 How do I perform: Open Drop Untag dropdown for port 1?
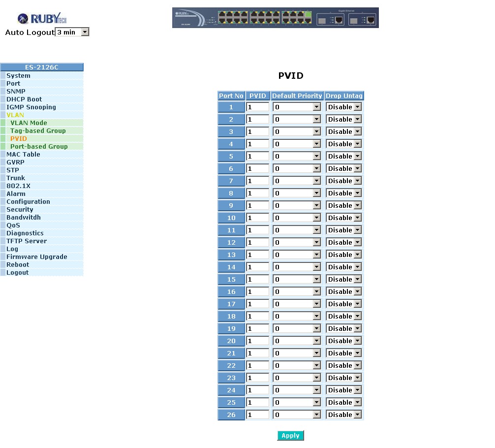click(344, 107)
